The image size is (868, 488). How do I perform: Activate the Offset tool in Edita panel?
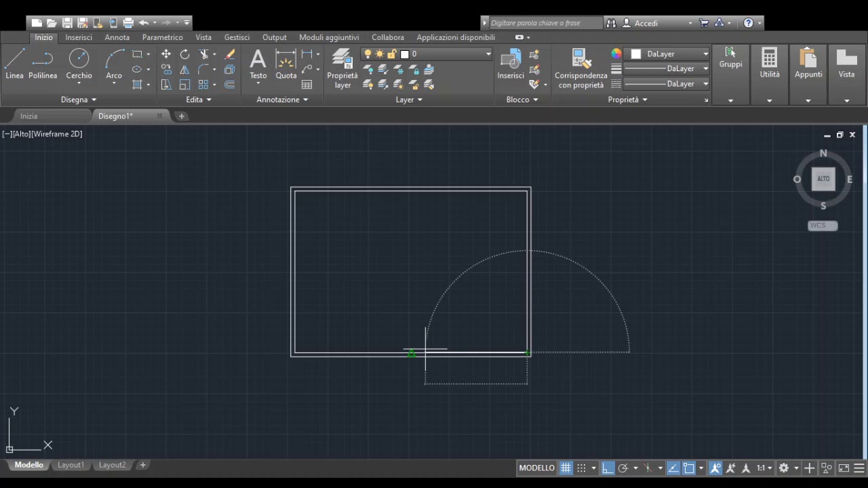pyautogui.click(x=230, y=85)
